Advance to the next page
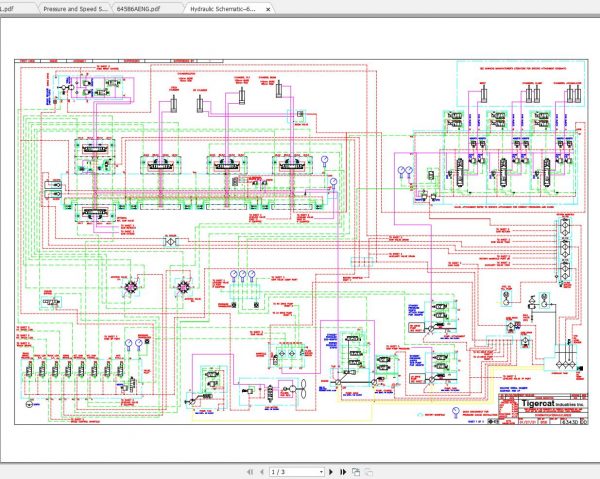This screenshot has height=479, width=600. (331, 472)
